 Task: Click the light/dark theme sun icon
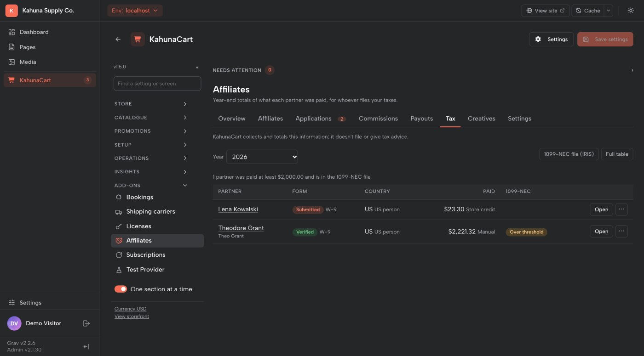coord(631,11)
